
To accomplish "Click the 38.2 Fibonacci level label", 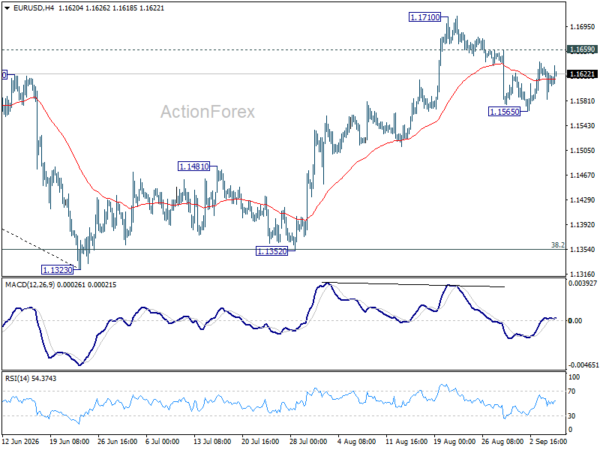I will click(x=558, y=245).
